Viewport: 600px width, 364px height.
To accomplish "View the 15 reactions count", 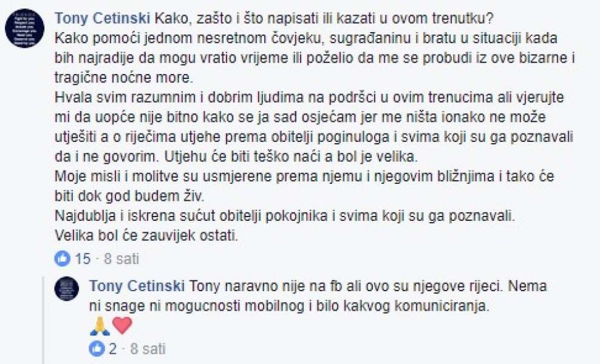I will (x=83, y=259).
